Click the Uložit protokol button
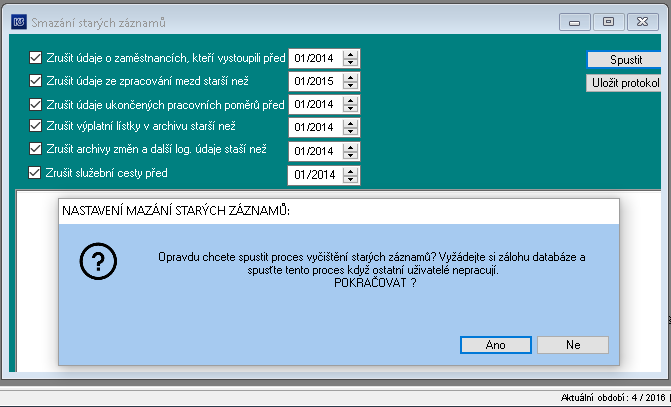 click(x=624, y=83)
